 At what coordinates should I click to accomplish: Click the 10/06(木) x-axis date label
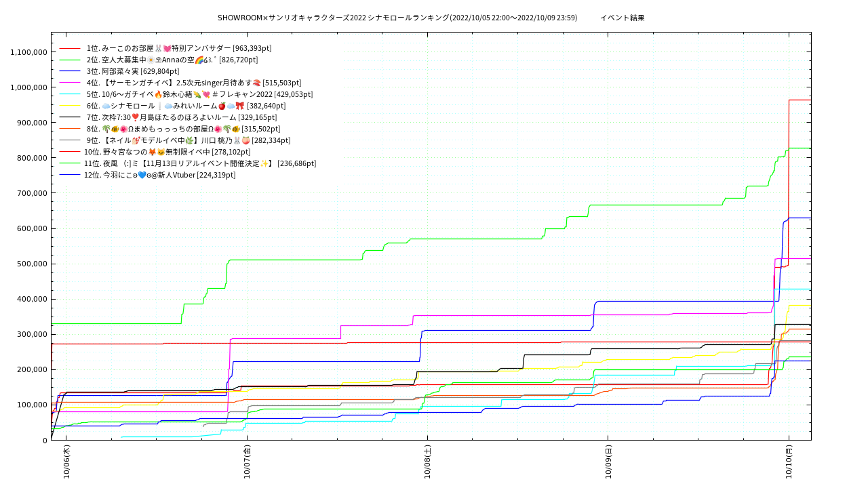(67, 462)
